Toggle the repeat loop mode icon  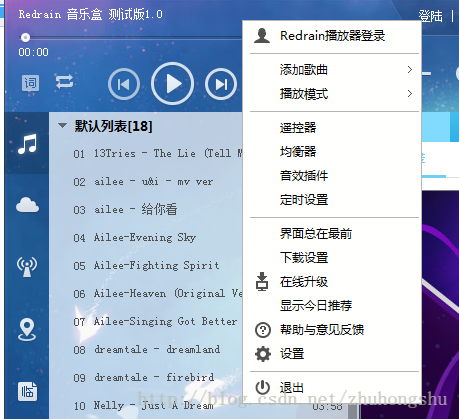(64, 82)
